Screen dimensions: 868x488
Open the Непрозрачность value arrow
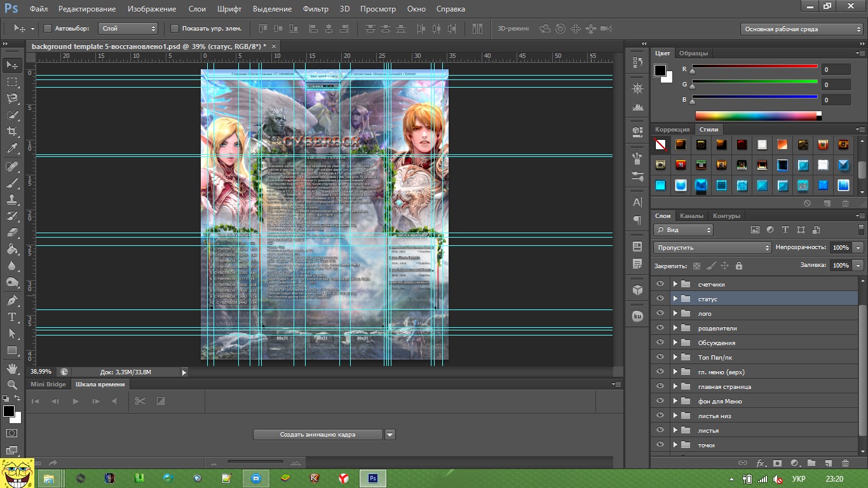click(858, 248)
